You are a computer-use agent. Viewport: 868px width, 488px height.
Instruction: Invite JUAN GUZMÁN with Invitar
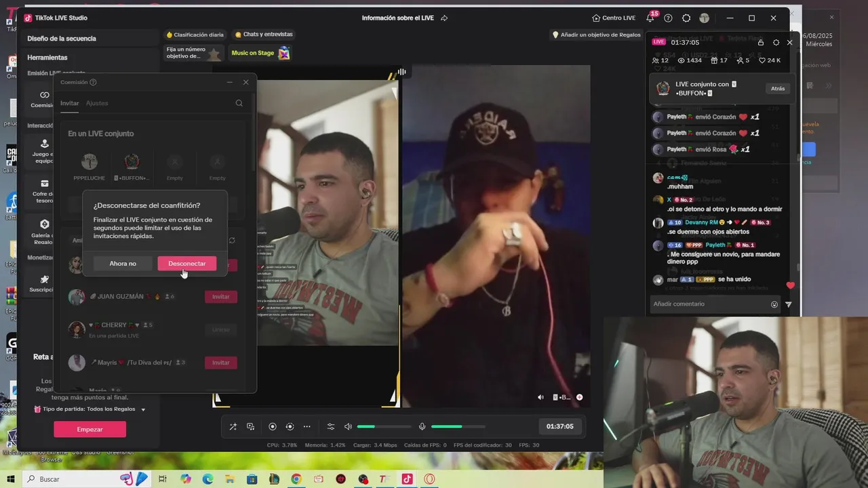tap(221, 297)
